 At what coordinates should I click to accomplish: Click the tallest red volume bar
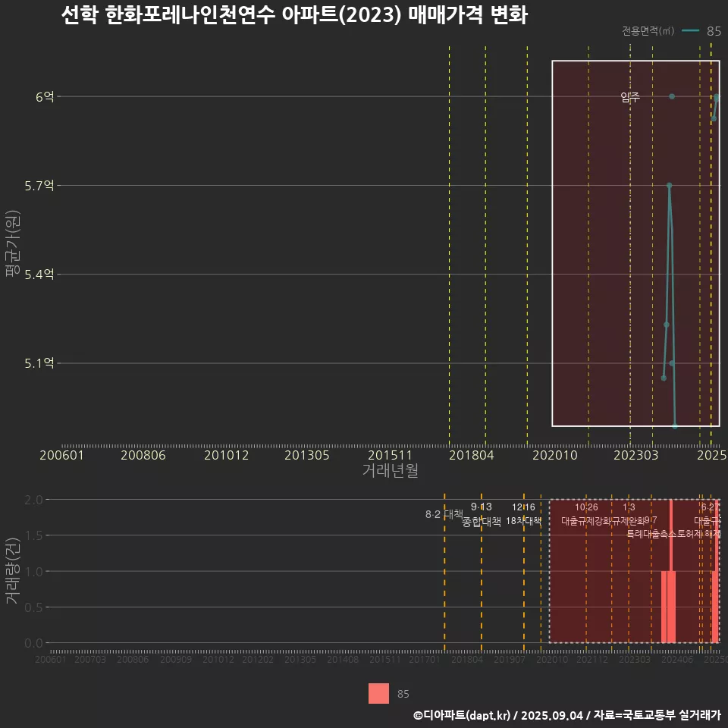(671, 571)
